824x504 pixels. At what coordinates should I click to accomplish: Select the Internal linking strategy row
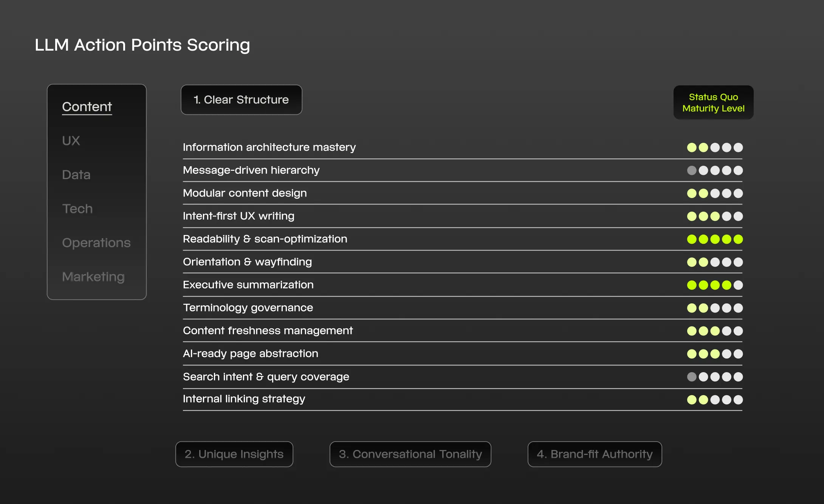coord(244,399)
